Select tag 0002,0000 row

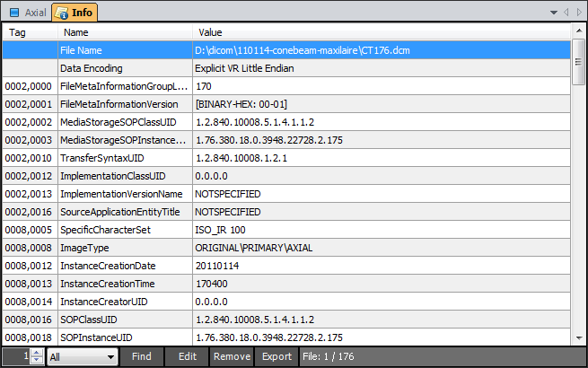[286, 86]
